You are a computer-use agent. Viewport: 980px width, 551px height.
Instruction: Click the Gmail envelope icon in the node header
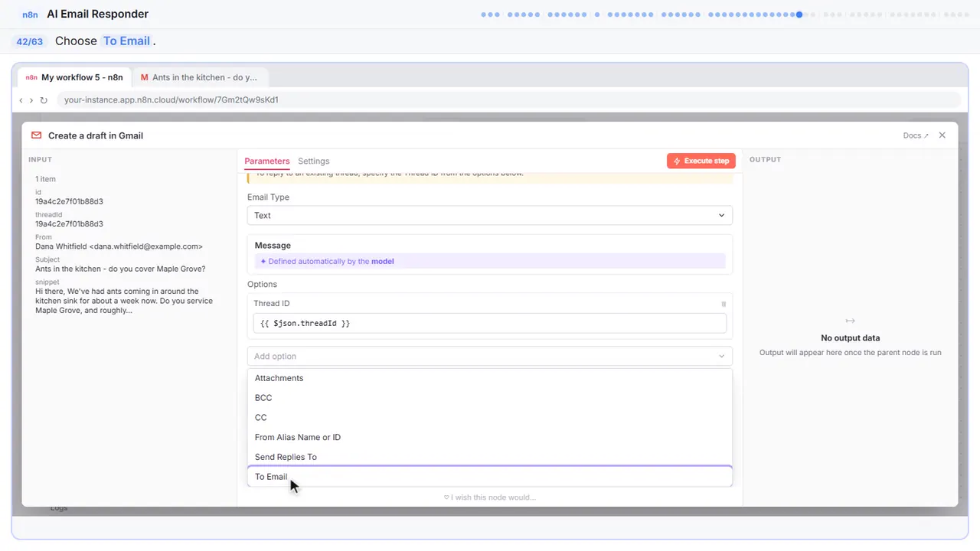(36, 135)
